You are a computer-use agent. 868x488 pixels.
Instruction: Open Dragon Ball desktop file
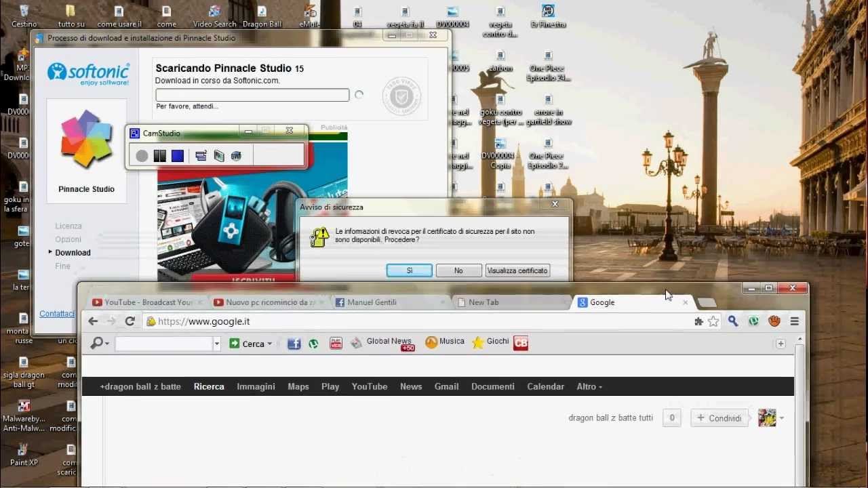click(x=262, y=16)
